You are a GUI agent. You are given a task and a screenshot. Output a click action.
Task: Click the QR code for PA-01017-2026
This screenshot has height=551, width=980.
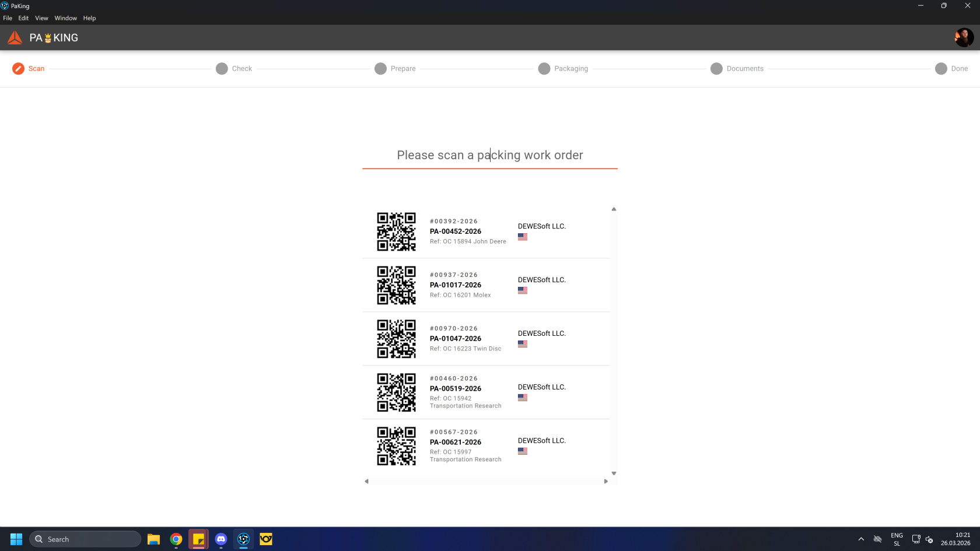coord(396,285)
